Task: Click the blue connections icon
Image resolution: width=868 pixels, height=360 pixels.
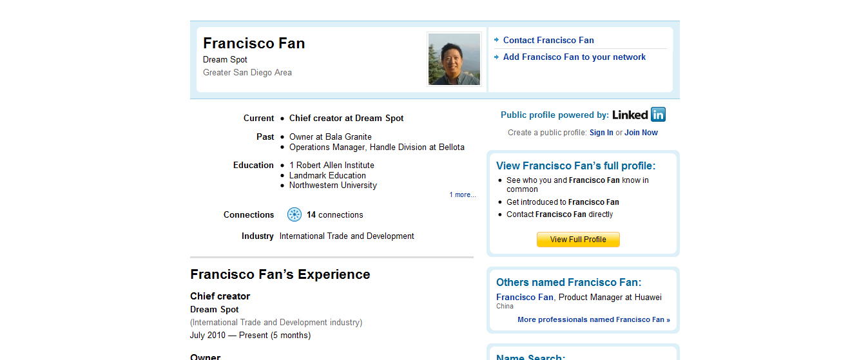Action: click(294, 215)
